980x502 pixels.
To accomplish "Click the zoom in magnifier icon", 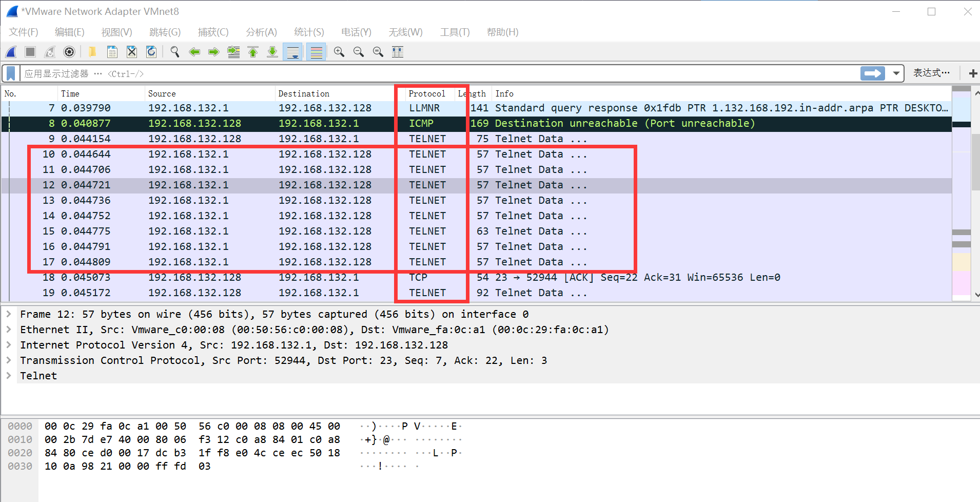I will (339, 51).
